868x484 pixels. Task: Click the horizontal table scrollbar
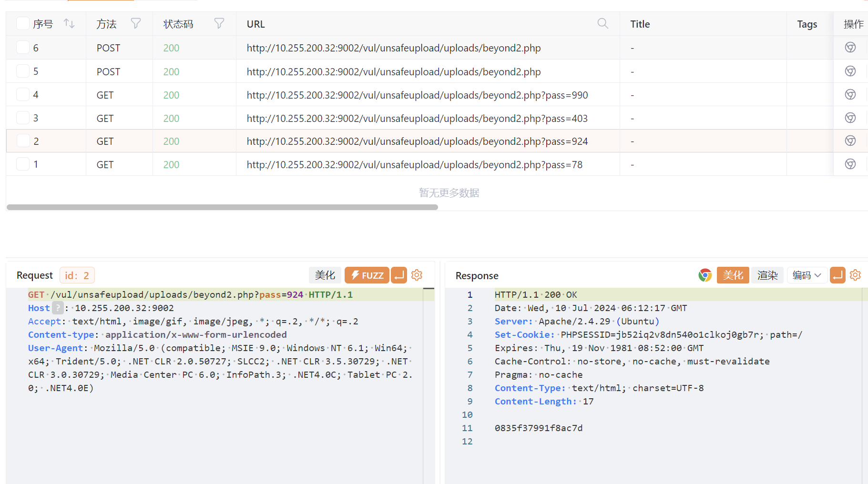point(222,207)
